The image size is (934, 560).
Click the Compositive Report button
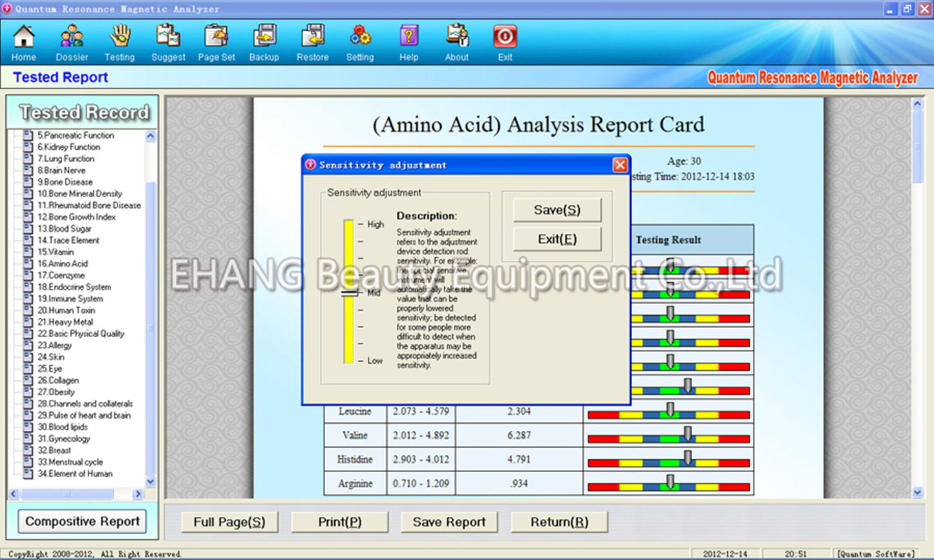pyautogui.click(x=82, y=522)
